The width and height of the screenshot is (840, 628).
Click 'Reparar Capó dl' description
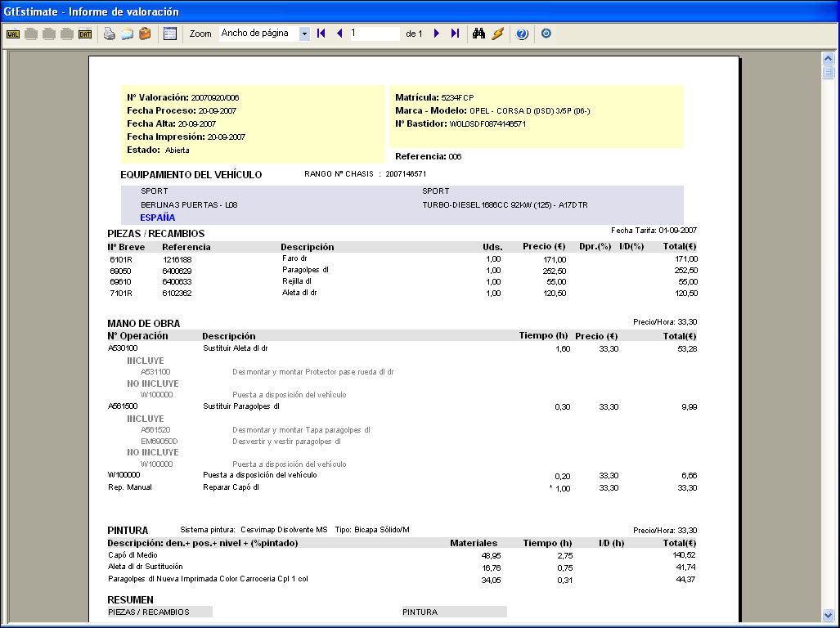pos(231,487)
